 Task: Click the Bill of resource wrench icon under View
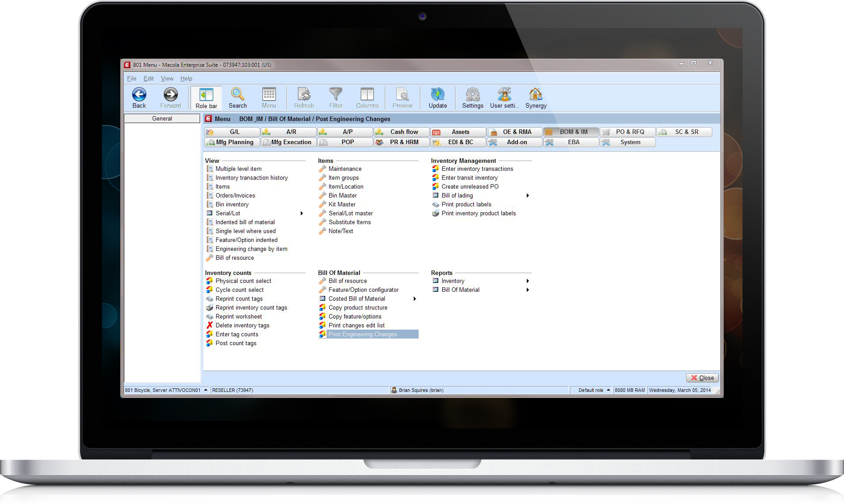tap(210, 258)
